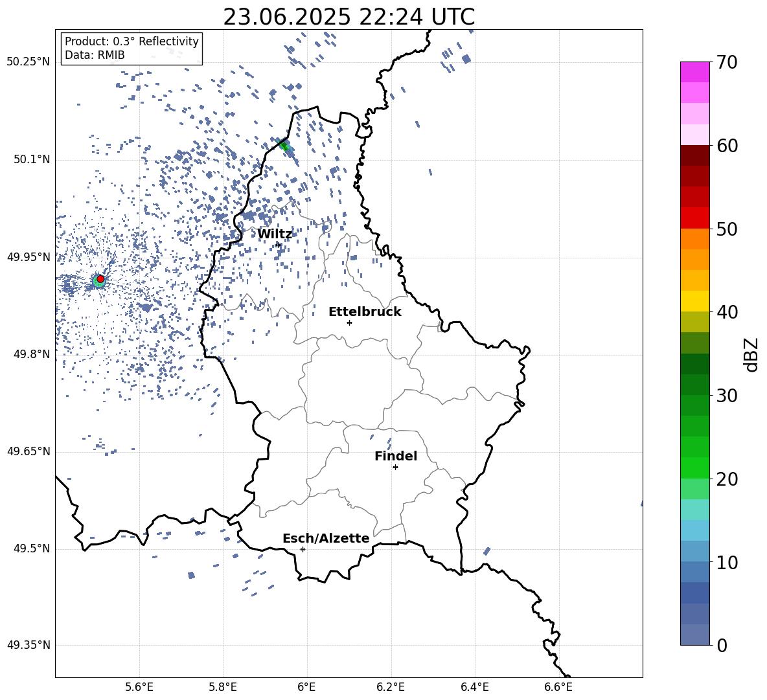Click the 5.6°E longitude label
This screenshot has height=700, width=767.
coord(139,687)
